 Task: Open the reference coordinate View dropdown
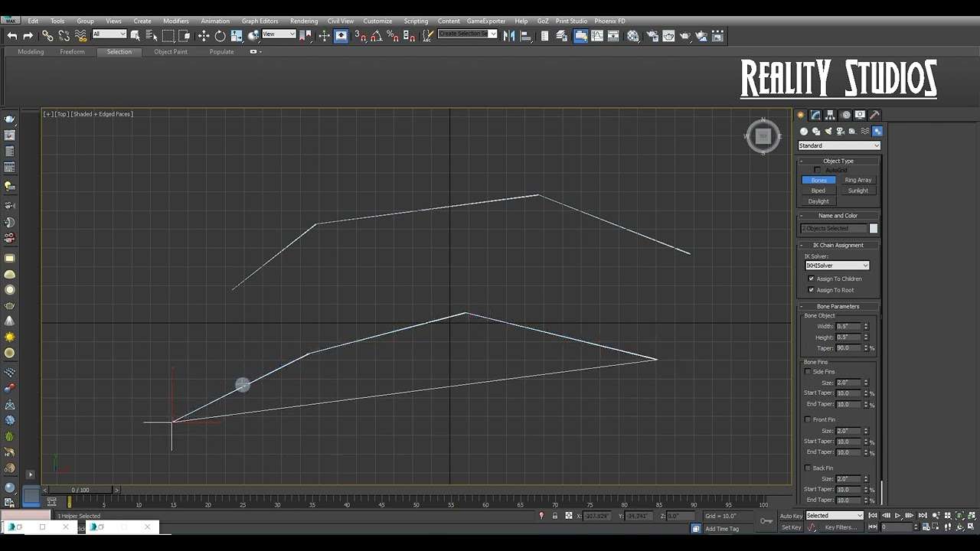click(279, 34)
